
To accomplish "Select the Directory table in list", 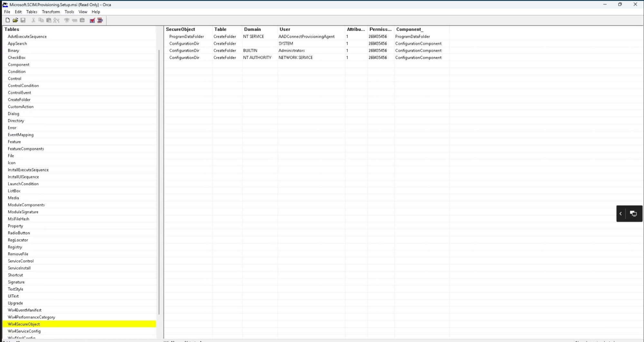I will tap(79, 121).
